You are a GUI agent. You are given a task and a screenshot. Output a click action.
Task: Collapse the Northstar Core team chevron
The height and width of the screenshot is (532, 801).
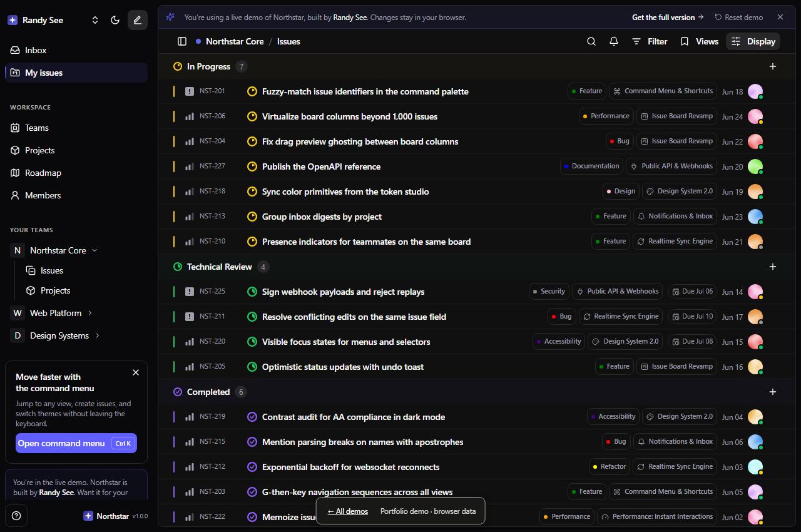[x=94, y=250]
